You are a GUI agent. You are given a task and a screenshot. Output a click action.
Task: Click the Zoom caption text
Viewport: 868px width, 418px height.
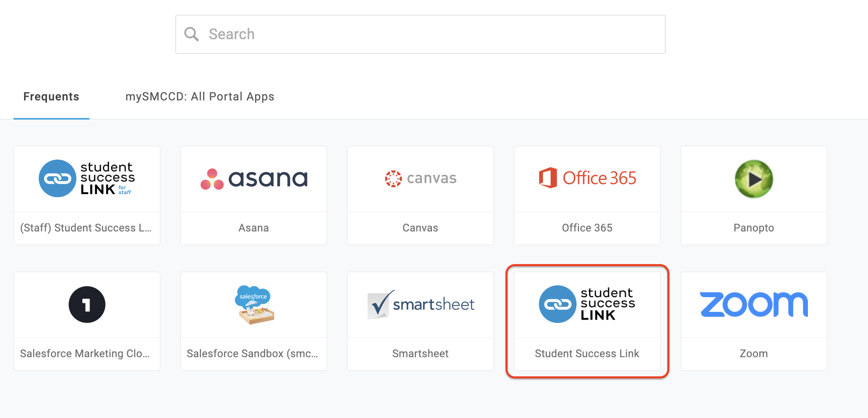pos(754,354)
